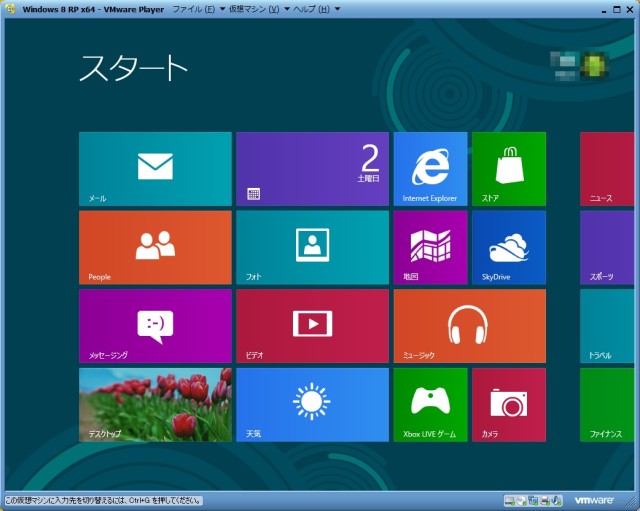The width and height of the screenshot is (640, 511).
Task: Open the Xbox LIVE ゲーム tile
Action: click(430, 405)
